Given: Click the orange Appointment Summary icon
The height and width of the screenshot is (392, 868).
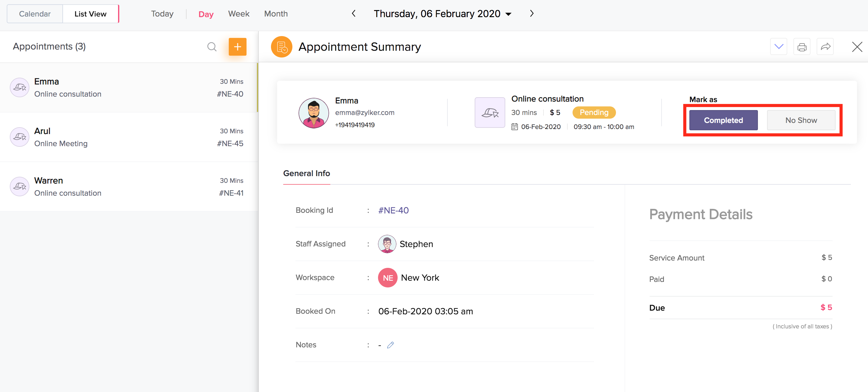Looking at the screenshot, I should pos(281,47).
